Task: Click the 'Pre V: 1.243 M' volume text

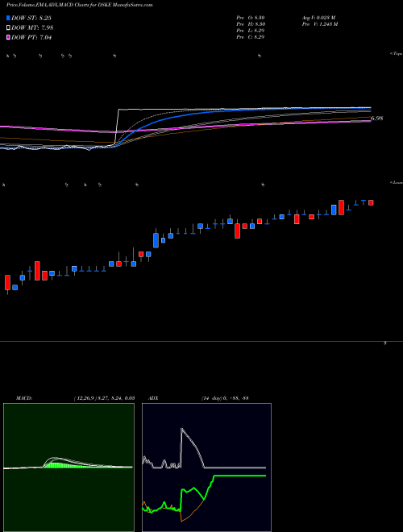Action: coord(319,23)
